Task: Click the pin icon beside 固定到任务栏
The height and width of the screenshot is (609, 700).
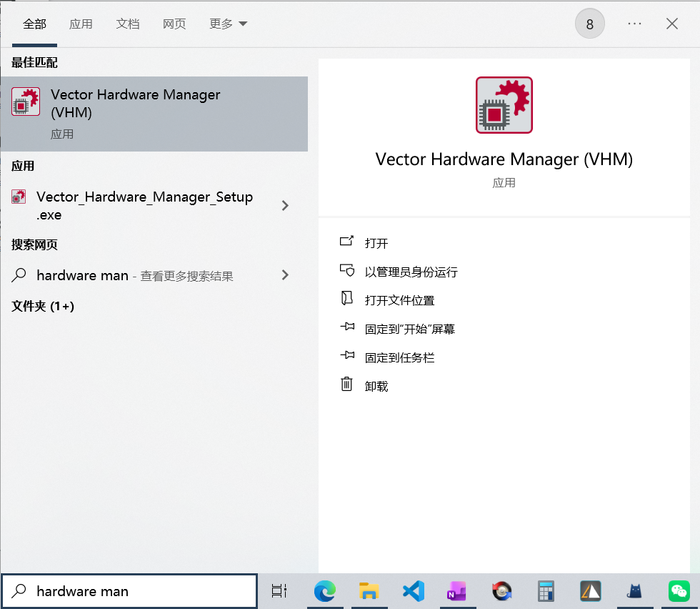Action: pos(347,355)
